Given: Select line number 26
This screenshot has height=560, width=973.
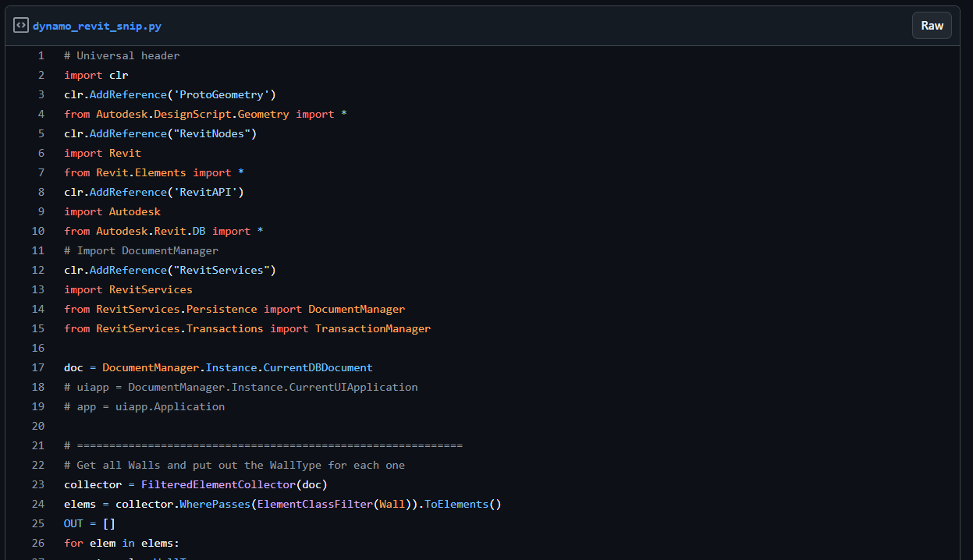Looking at the screenshot, I should (38, 543).
